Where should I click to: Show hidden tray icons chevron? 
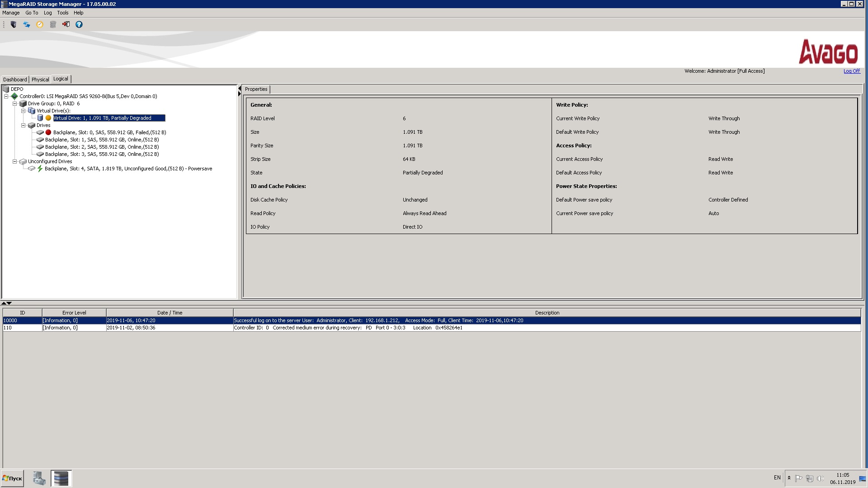[789, 478]
